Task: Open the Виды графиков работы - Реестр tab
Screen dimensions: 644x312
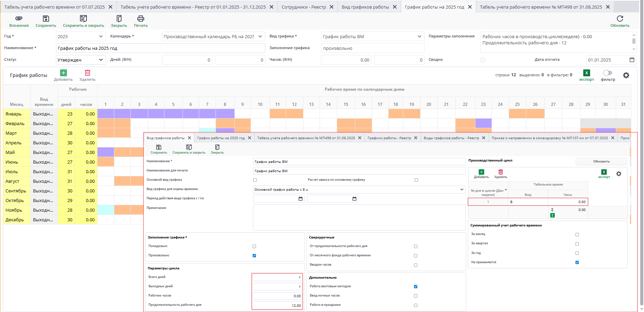Action: click(451, 138)
